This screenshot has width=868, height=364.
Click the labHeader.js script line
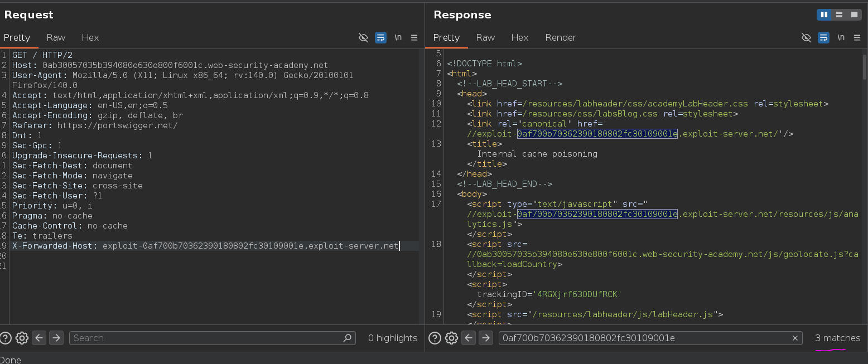[595, 314]
